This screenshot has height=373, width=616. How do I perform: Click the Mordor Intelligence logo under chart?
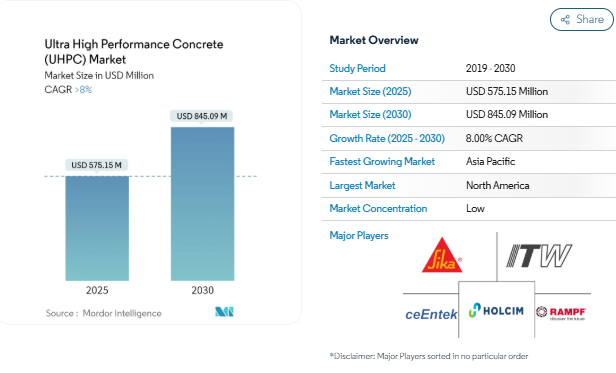point(224,312)
